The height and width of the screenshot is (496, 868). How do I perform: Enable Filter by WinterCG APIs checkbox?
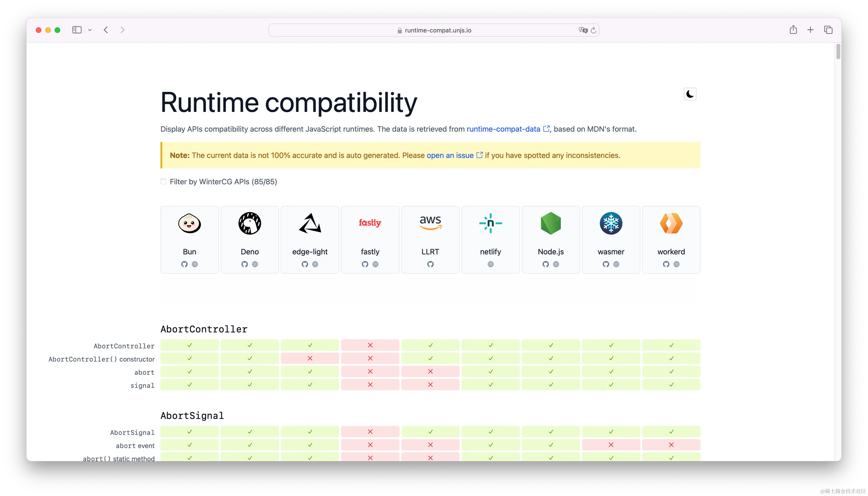(163, 182)
